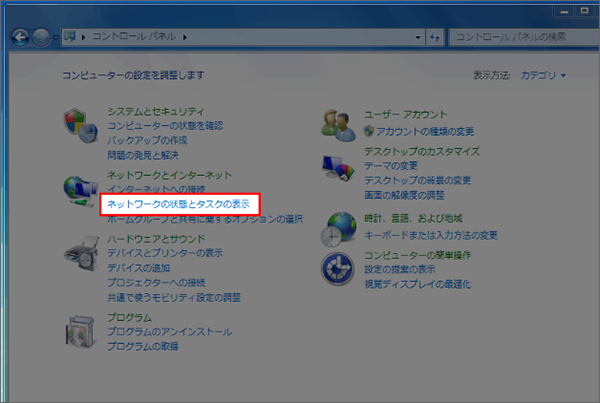Expand the chevron after コントロール パネル breadcrumb
The width and height of the screenshot is (600, 403).
pos(185,37)
